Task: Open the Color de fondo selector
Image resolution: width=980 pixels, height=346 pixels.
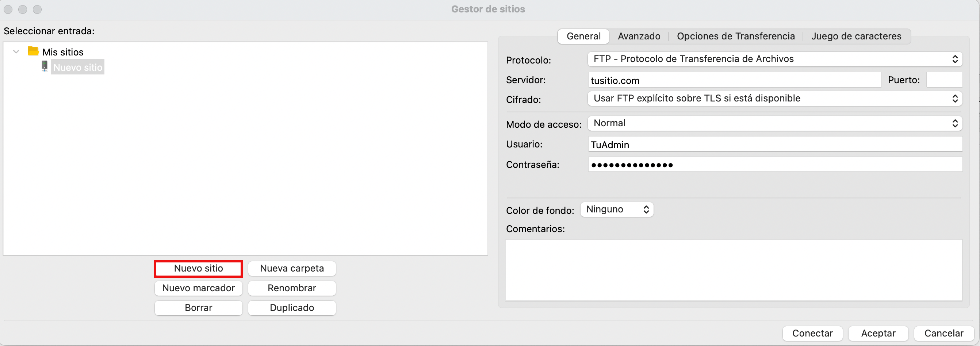Action: (616, 209)
